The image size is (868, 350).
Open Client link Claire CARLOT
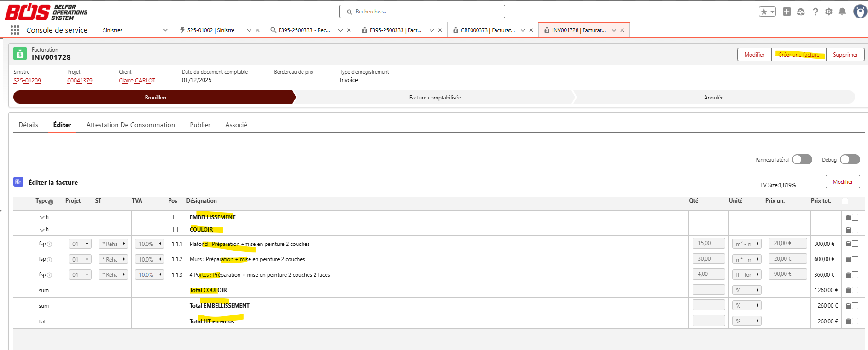pyautogui.click(x=137, y=81)
